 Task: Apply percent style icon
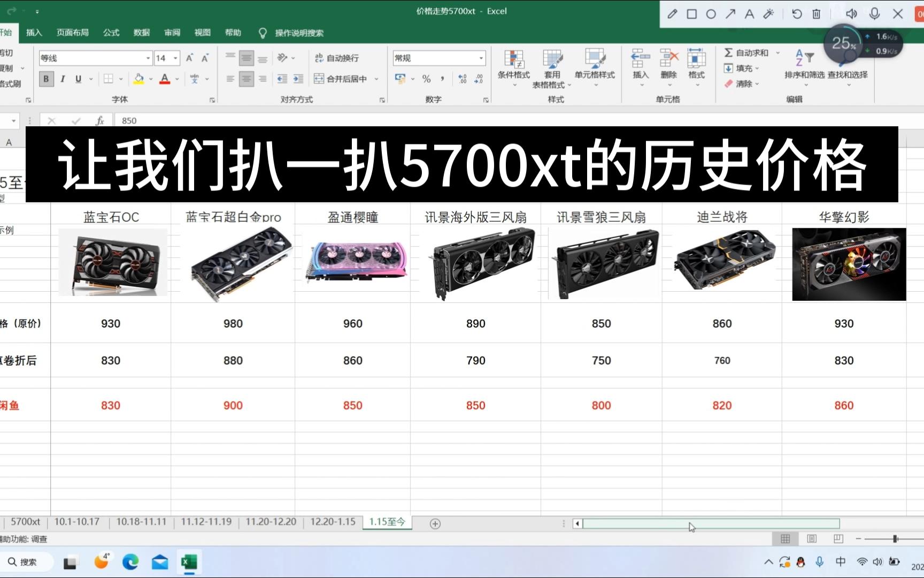426,79
